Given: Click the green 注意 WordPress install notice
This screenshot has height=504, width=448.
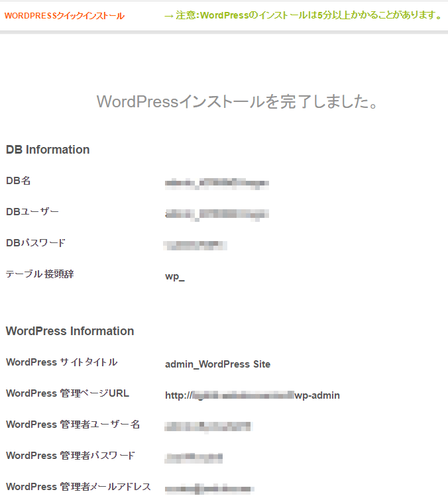Looking at the screenshot, I should pyautogui.click(x=304, y=15).
